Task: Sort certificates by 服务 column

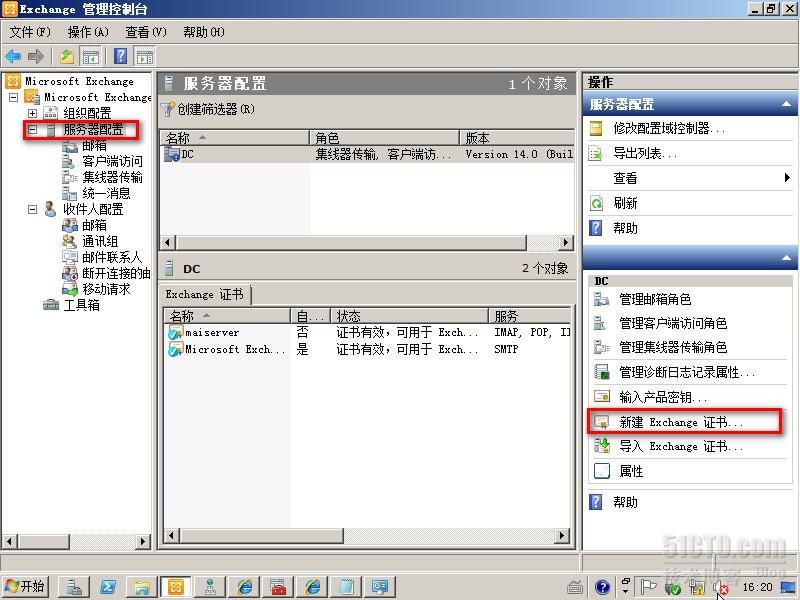Action: tap(530, 316)
